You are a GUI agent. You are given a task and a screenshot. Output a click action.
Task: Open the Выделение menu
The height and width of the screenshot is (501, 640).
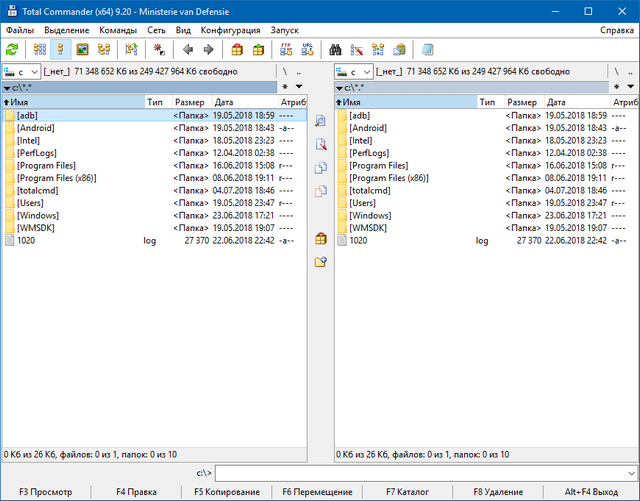[66, 30]
